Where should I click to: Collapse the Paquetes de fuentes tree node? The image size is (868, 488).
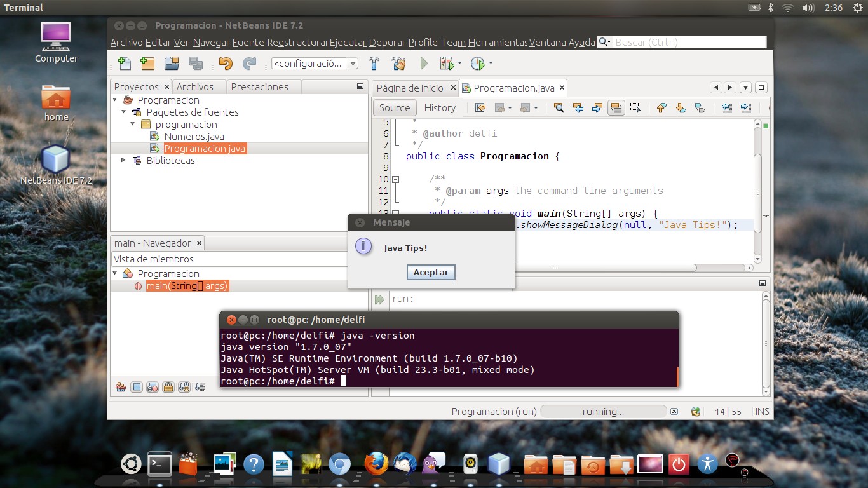coord(123,112)
